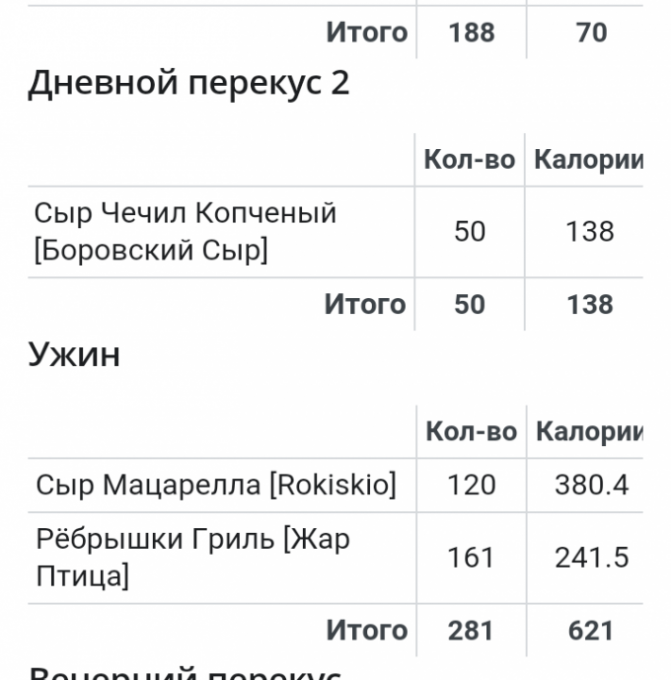
Task: Select the 'Ужин' section heading
Action: (74, 354)
